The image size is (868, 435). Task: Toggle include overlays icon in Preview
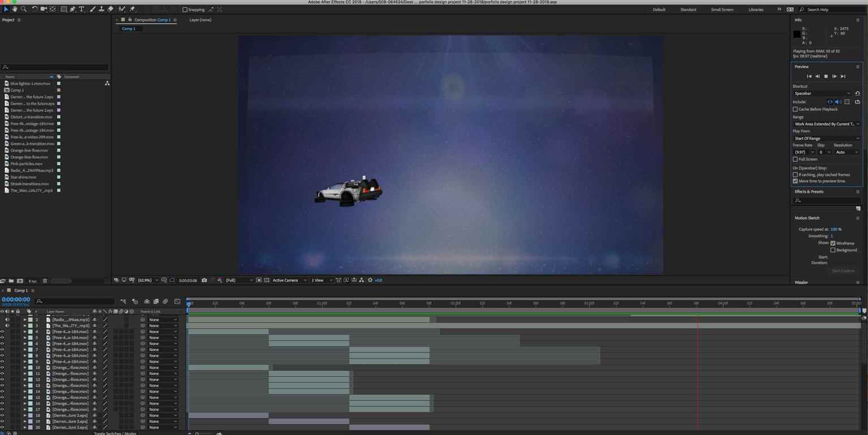point(847,102)
